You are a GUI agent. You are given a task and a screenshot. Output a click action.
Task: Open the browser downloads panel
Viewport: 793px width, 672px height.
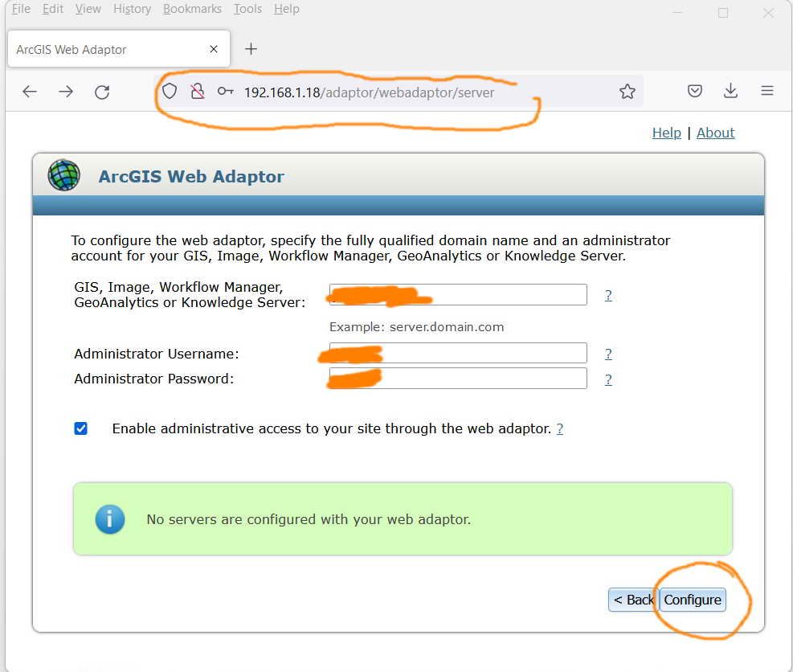[x=730, y=91]
